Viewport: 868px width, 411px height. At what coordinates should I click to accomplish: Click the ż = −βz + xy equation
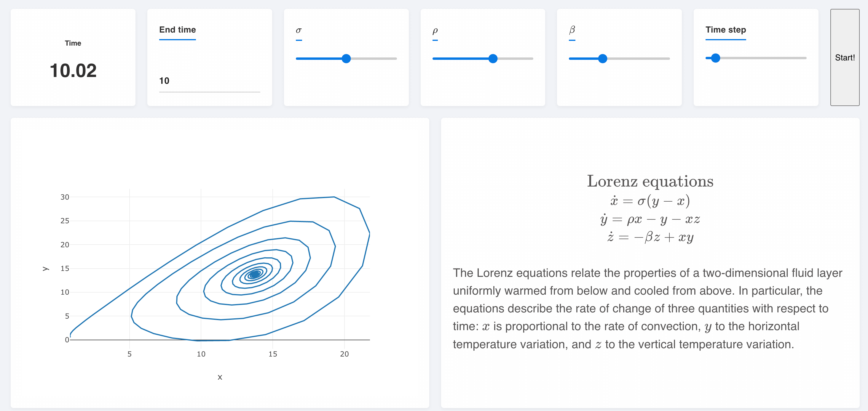pos(650,237)
